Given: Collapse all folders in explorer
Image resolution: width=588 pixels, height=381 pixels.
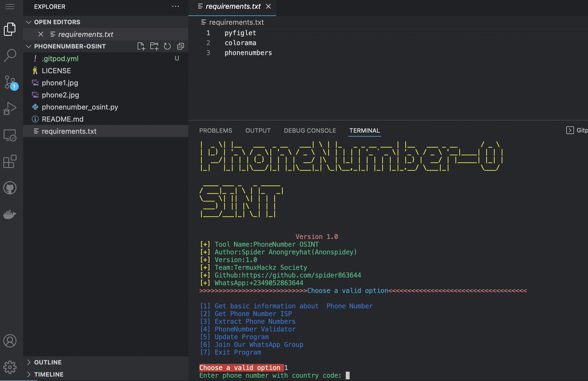Looking at the screenshot, I should point(181,46).
